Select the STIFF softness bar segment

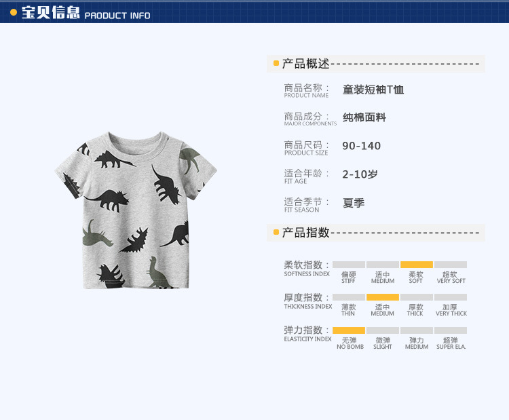(349, 265)
